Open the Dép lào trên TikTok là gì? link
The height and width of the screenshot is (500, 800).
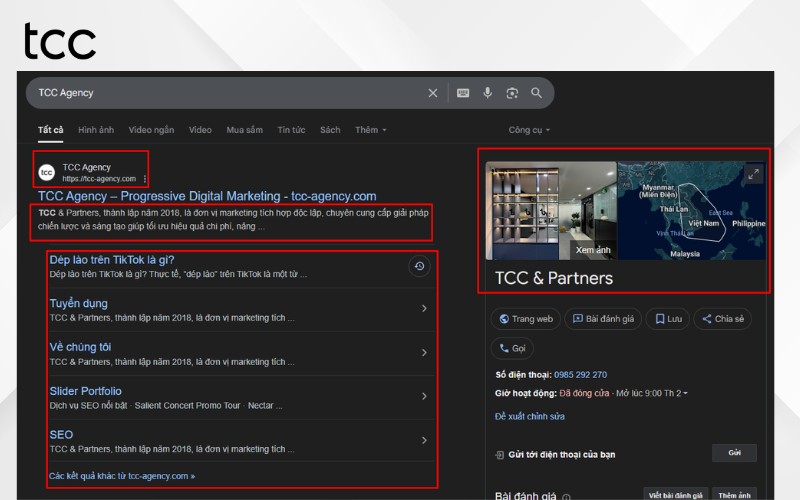click(x=112, y=260)
